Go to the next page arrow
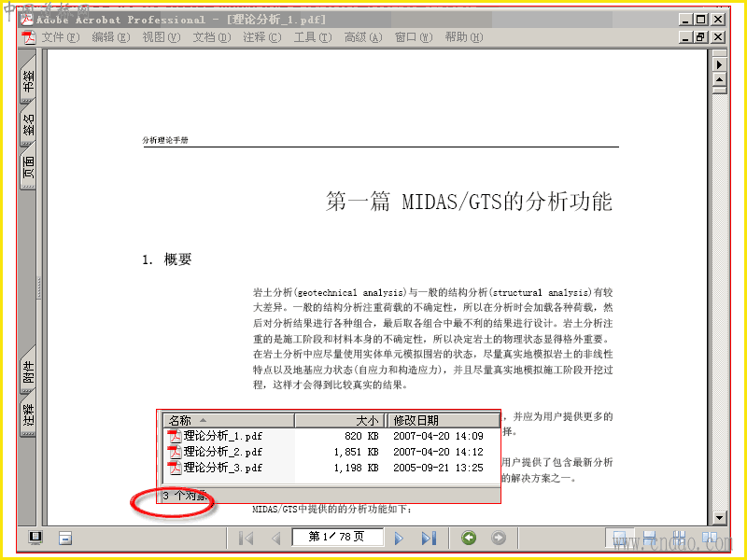Screen dimensions: 747x560 (399, 539)
